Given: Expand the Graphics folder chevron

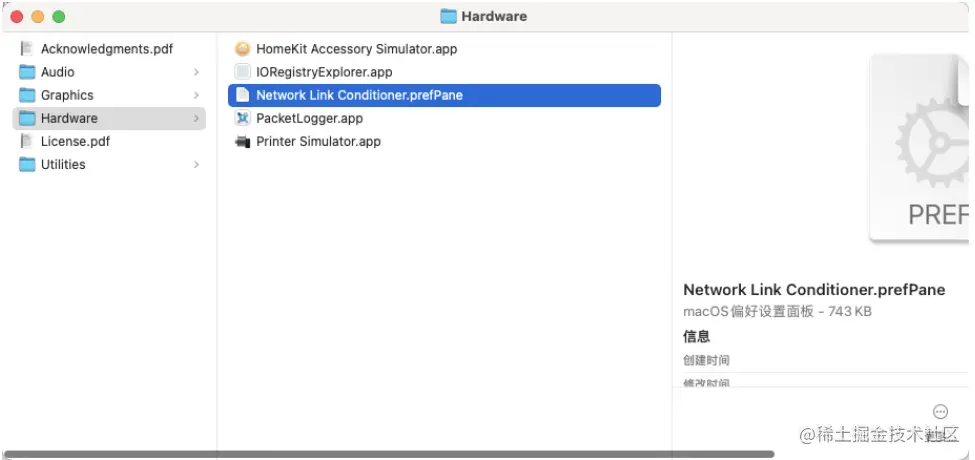Looking at the screenshot, I should (196, 95).
